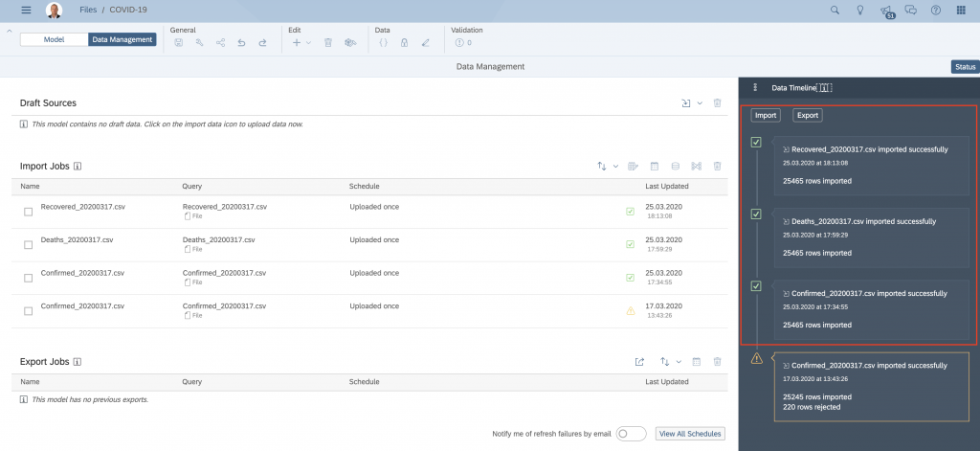
Task: Click the Name column header in Import Jobs
Action: [30, 187]
